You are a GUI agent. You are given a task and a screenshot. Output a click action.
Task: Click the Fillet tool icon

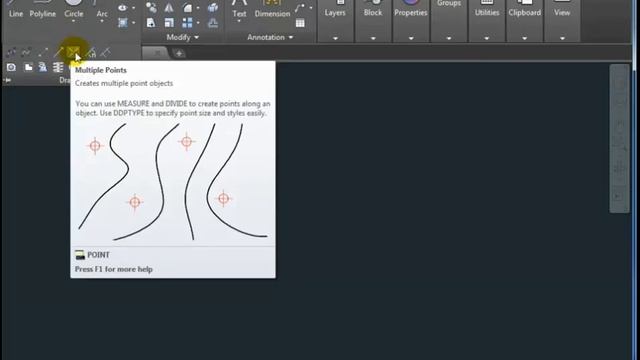[x=187, y=7]
